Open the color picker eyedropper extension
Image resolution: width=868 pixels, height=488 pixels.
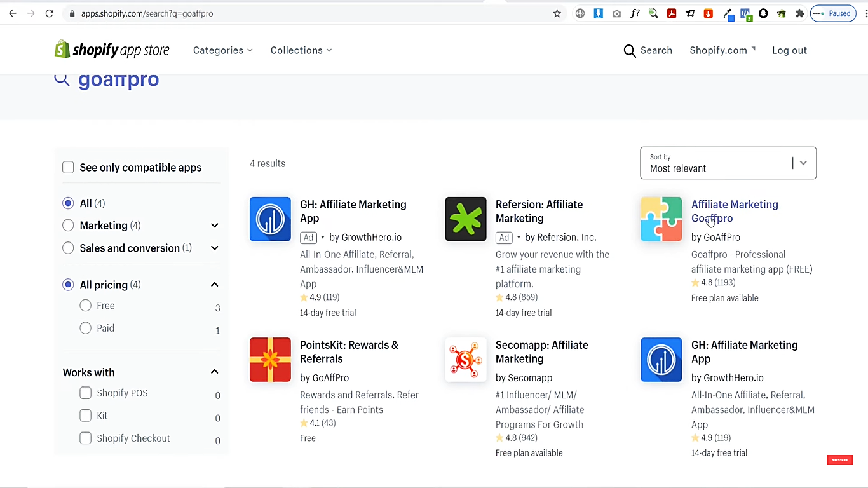pos(728,14)
